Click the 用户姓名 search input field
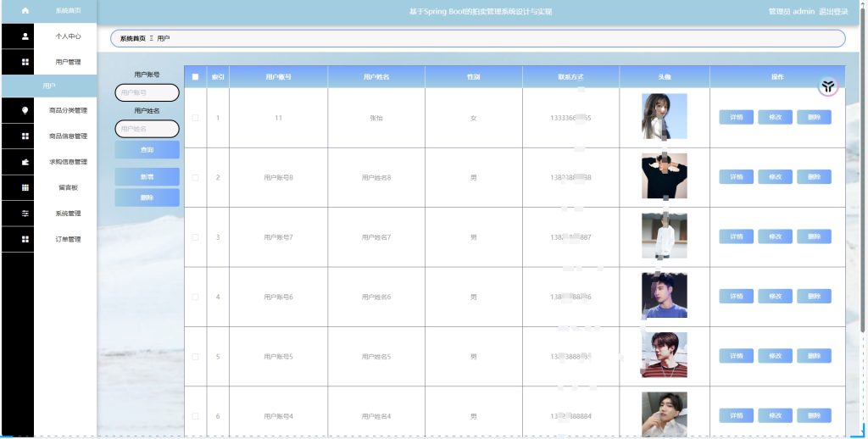The height and width of the screenshot is (439, 868). click(x=147, y=129)
